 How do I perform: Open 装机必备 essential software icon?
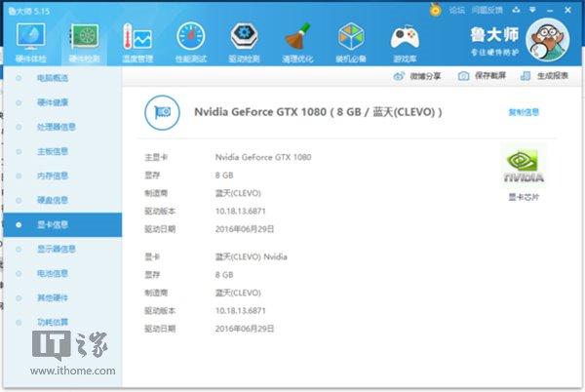pyautogui.click(x=351, y=39)
